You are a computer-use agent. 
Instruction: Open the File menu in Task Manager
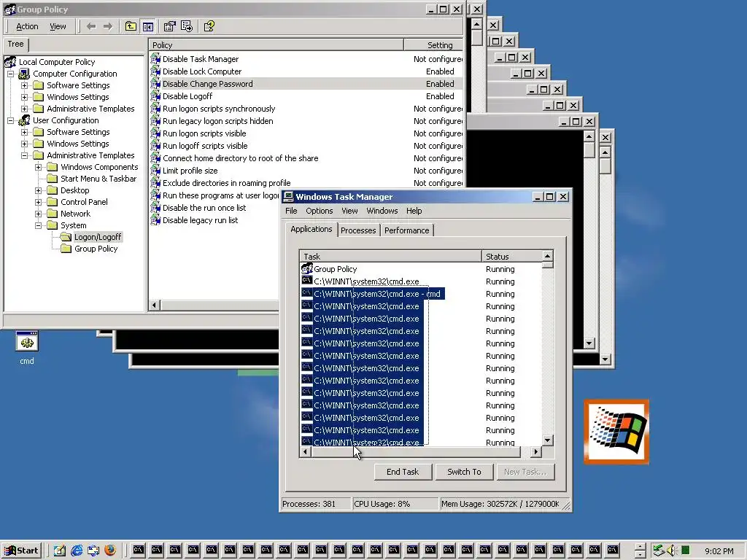click(x=291, y=211)
